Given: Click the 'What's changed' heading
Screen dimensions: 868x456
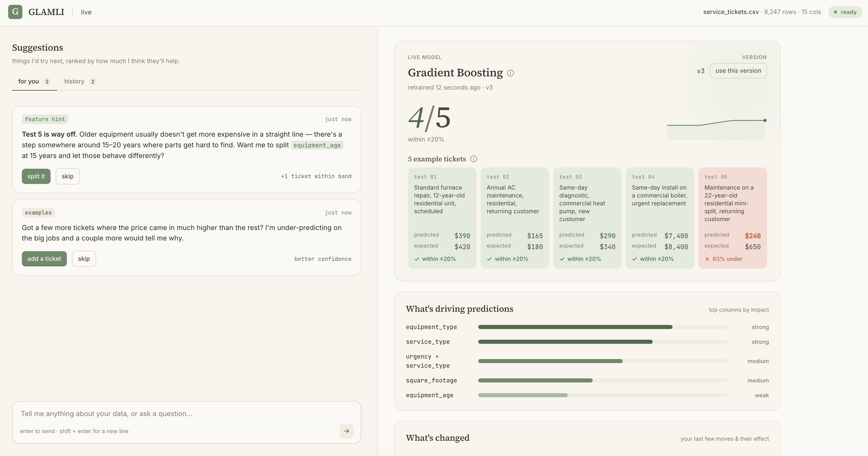Looking at the screenshot, I should pyautogui.click(x=437, y=438).
